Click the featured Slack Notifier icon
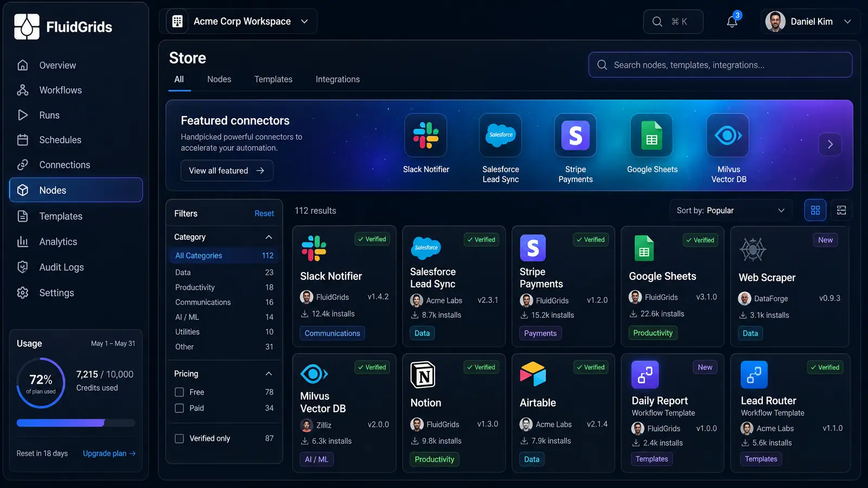Image resolution: width=868 pixels, height=488 pixels. 426,135
